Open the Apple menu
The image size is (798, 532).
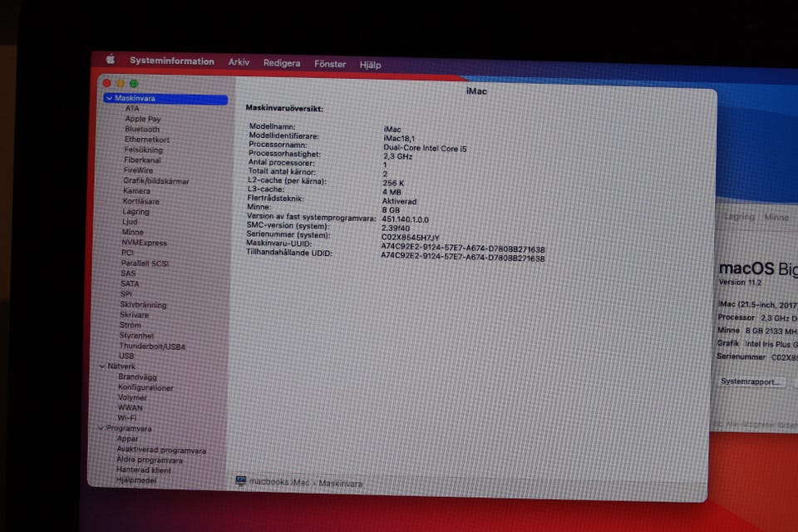pyautogui.click(x=111, y=60)
